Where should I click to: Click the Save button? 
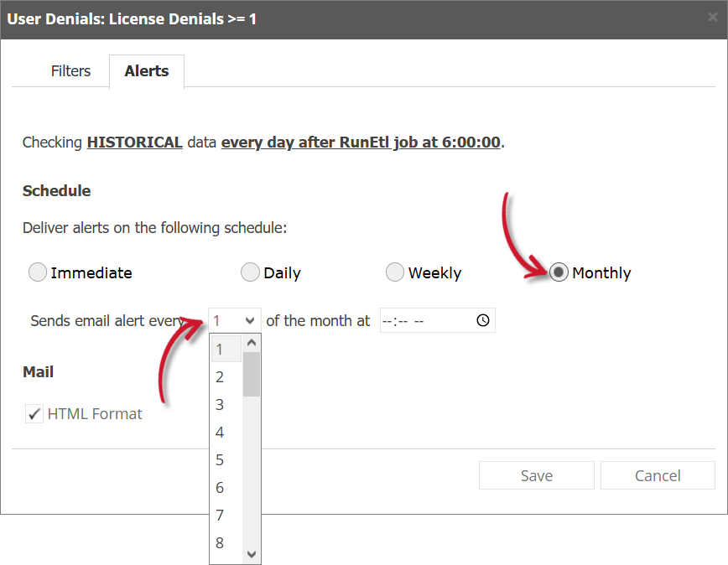[x=536, y=475]
